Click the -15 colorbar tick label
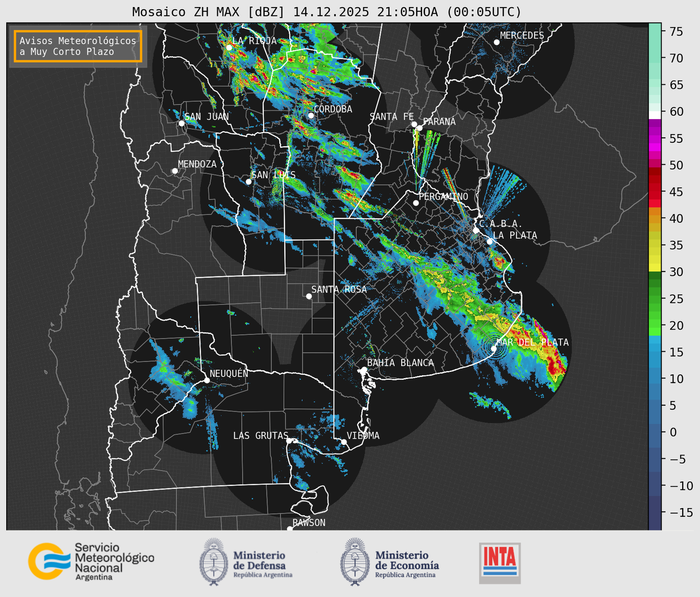 click(x=681, y=512)
